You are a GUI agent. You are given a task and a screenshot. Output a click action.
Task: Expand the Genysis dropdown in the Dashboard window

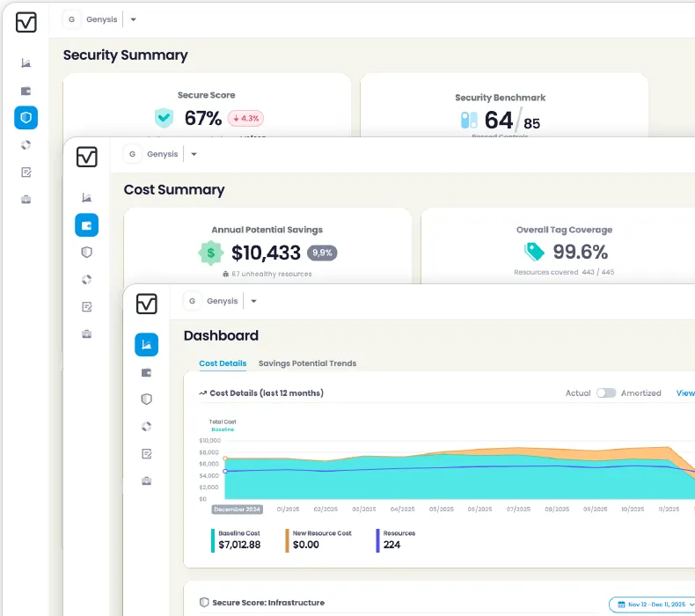pos(253,301)
